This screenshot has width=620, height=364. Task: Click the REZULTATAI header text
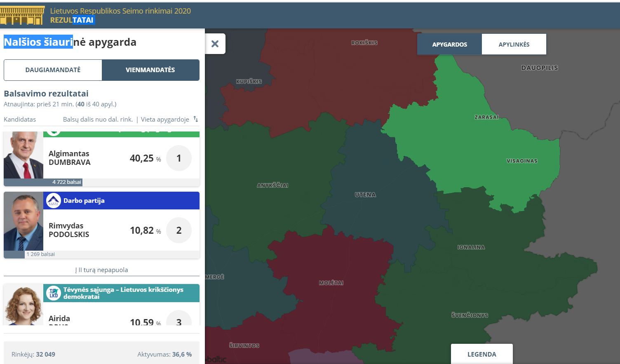tap(72, 20)
